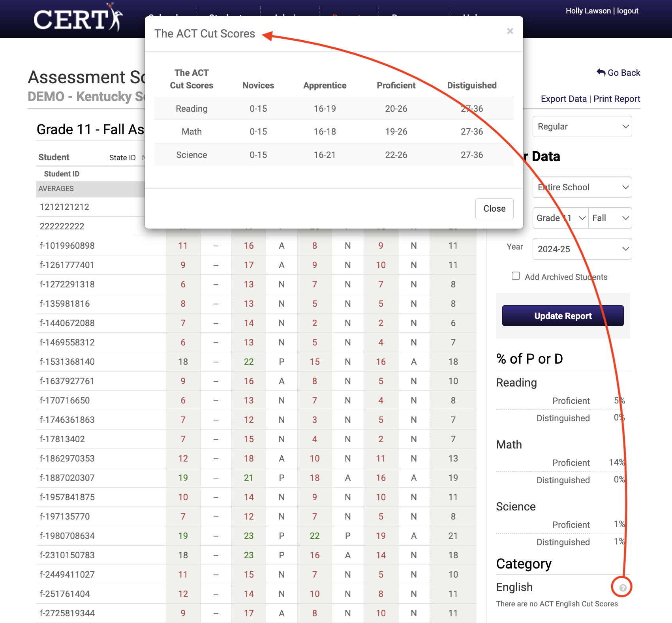Select student row f-1019960898

67,246
